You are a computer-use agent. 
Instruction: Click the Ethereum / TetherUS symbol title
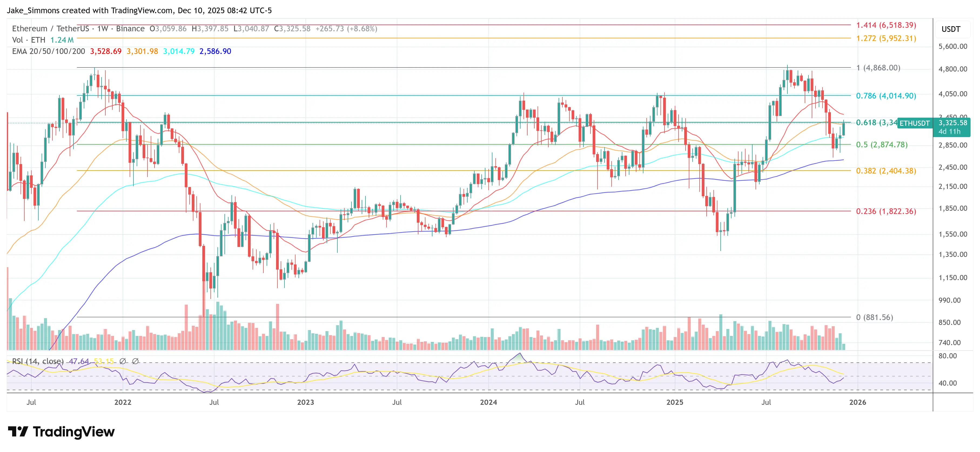50,29
